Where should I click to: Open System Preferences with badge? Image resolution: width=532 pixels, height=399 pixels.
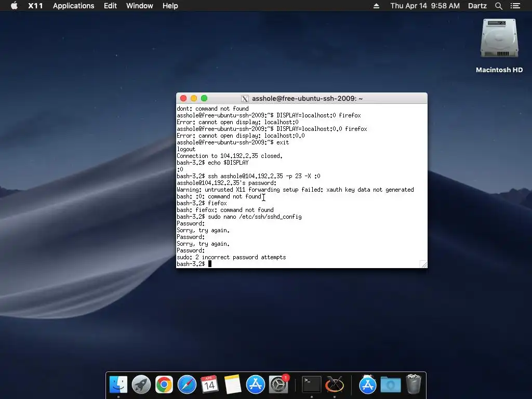coord(278,384)
